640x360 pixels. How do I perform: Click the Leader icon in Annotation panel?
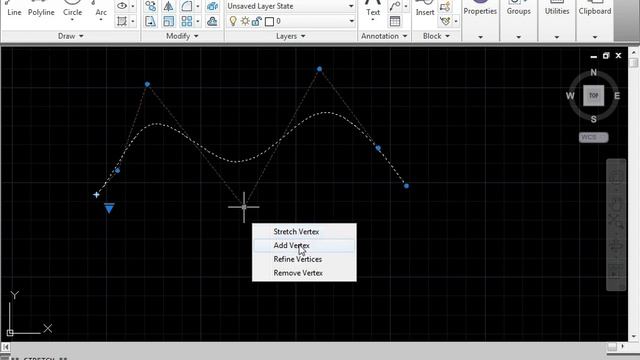394,6
